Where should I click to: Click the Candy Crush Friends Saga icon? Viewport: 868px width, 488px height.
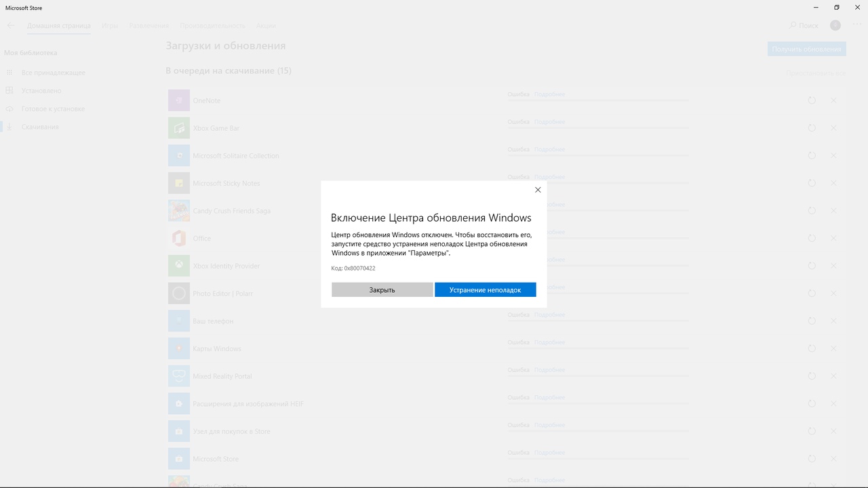coord(179,211)
